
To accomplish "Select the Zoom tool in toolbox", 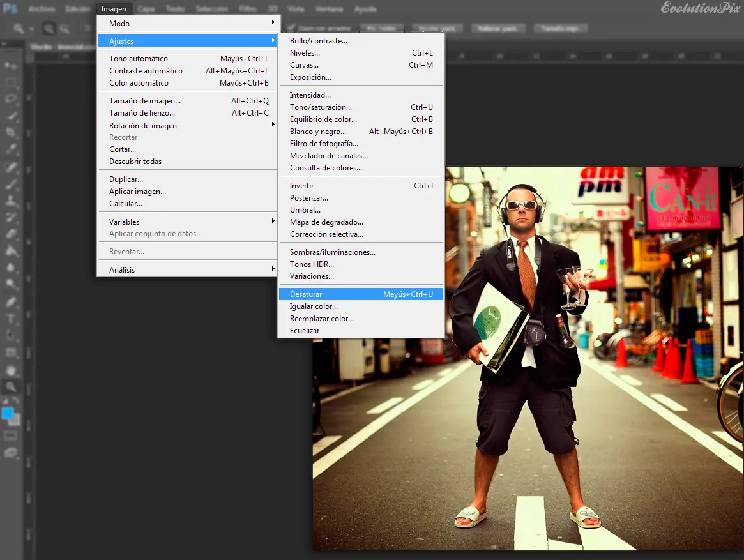I will [11, 386].
